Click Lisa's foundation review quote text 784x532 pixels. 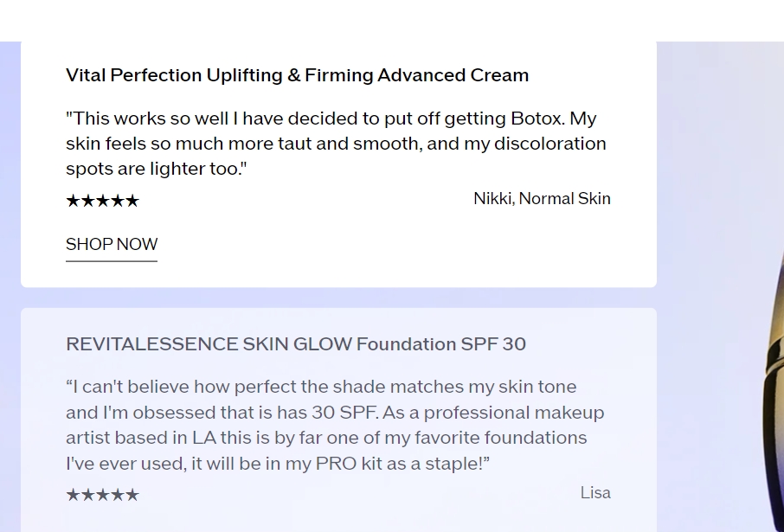(335, 425)
